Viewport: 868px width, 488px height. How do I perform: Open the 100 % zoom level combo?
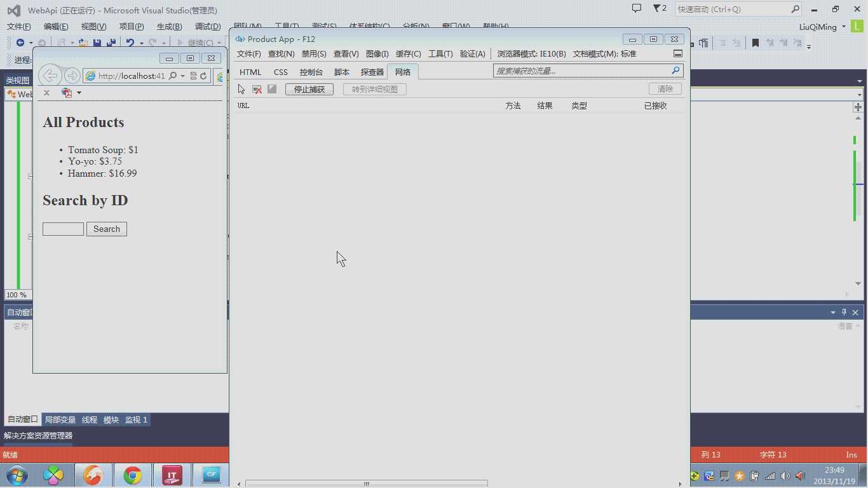[x=17, y=295]
